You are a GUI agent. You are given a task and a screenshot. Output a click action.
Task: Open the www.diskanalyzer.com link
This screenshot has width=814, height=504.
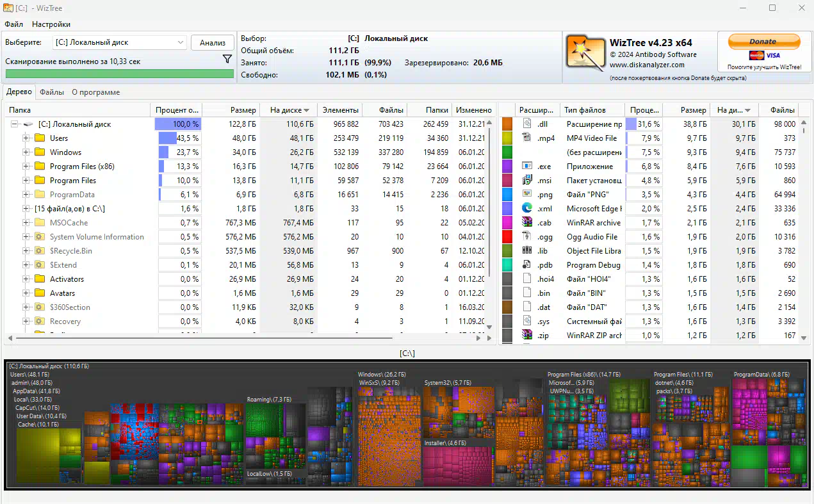point(647,65)
